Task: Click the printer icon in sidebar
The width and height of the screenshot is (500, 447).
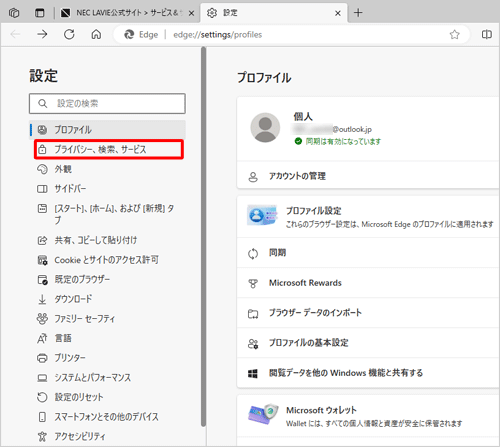Action: point(42,358)
